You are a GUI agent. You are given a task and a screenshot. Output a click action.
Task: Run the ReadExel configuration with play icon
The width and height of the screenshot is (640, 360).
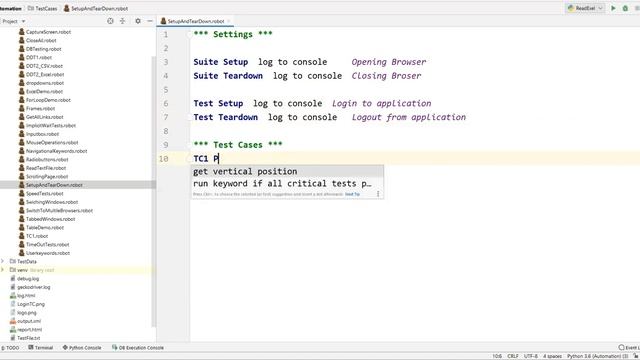coord(613,8)
